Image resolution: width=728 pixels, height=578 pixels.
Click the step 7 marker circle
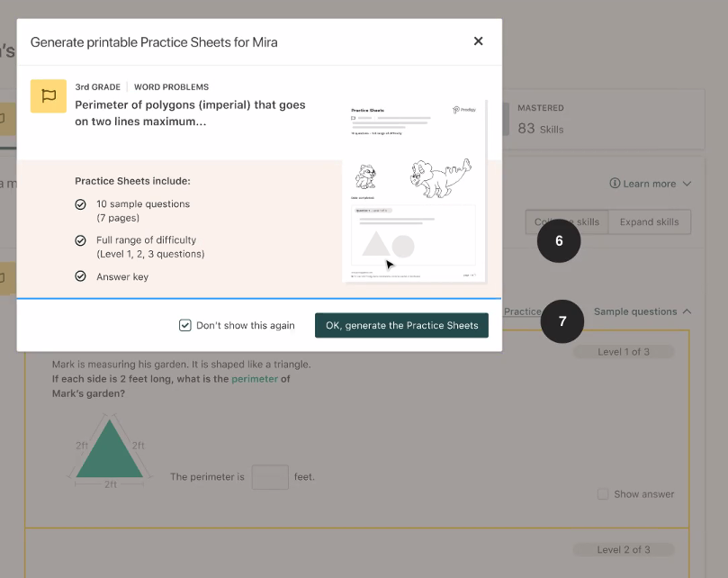pos(562,321)
